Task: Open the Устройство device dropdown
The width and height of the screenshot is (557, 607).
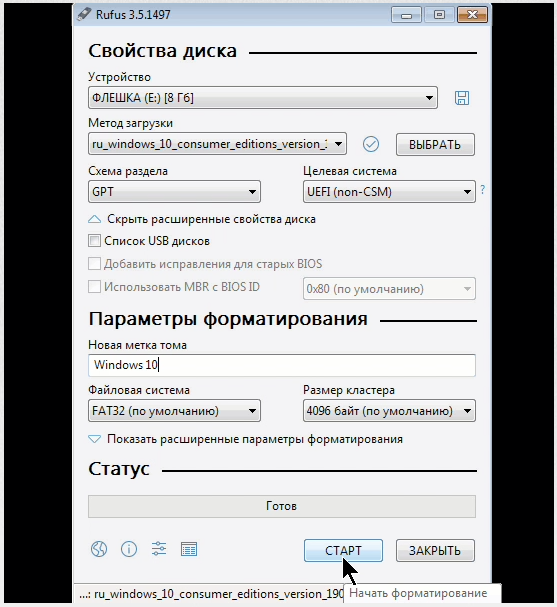Action: coord(263,98)
